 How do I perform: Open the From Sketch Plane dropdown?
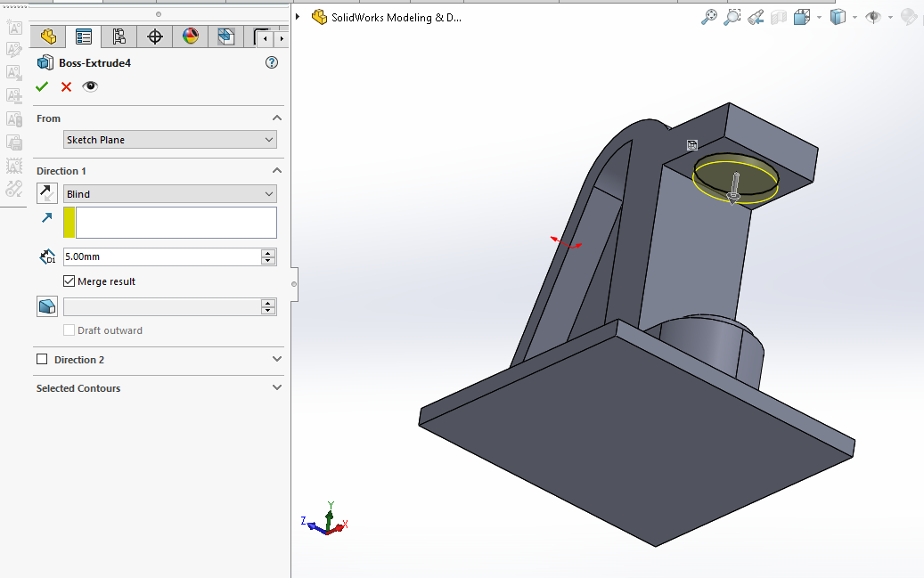click(x=169, y=140)
